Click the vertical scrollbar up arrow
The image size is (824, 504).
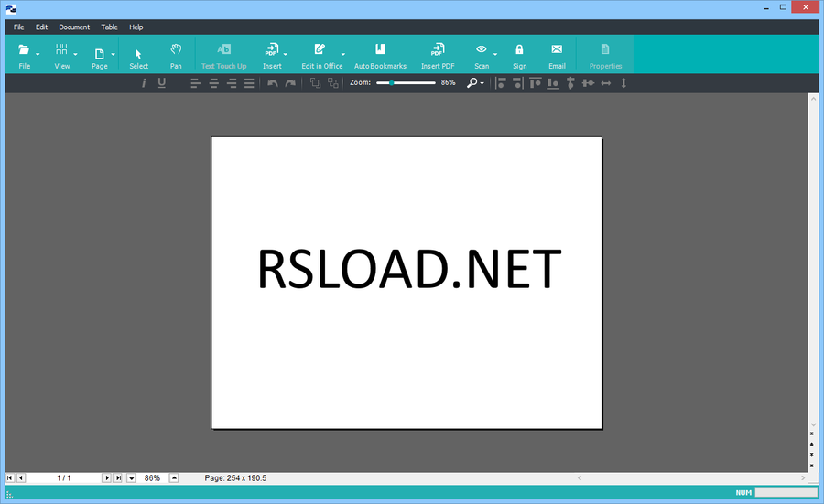[x=813, y=98]
